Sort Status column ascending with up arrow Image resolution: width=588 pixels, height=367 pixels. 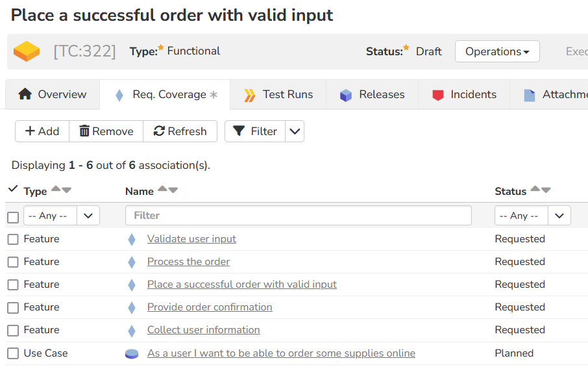pos(535,190)
